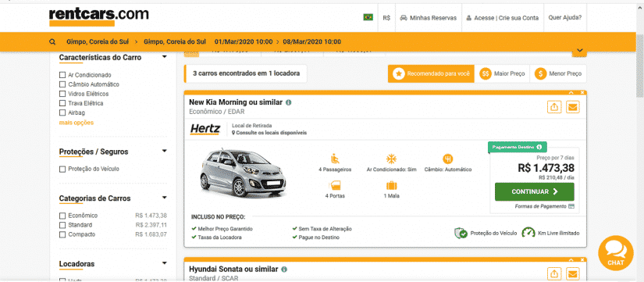The image size is (644, 282).
Task: Collapse Kia Morning card with caret
Action: pyautogui.click(x=571, y=92)
